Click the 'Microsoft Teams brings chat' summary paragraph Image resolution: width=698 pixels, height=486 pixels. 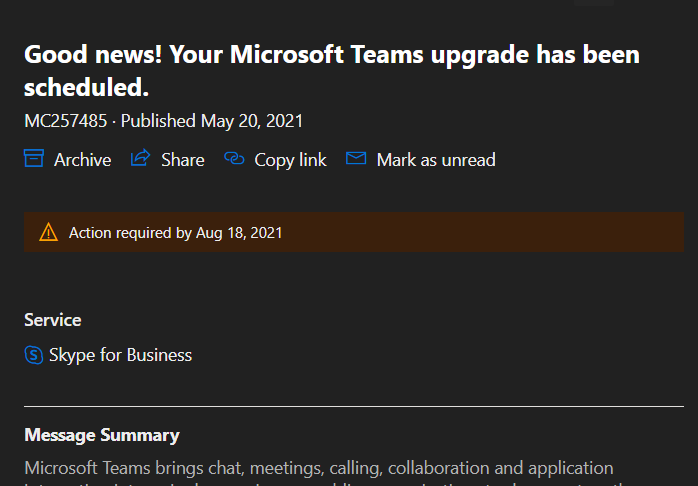pos(318,468)
